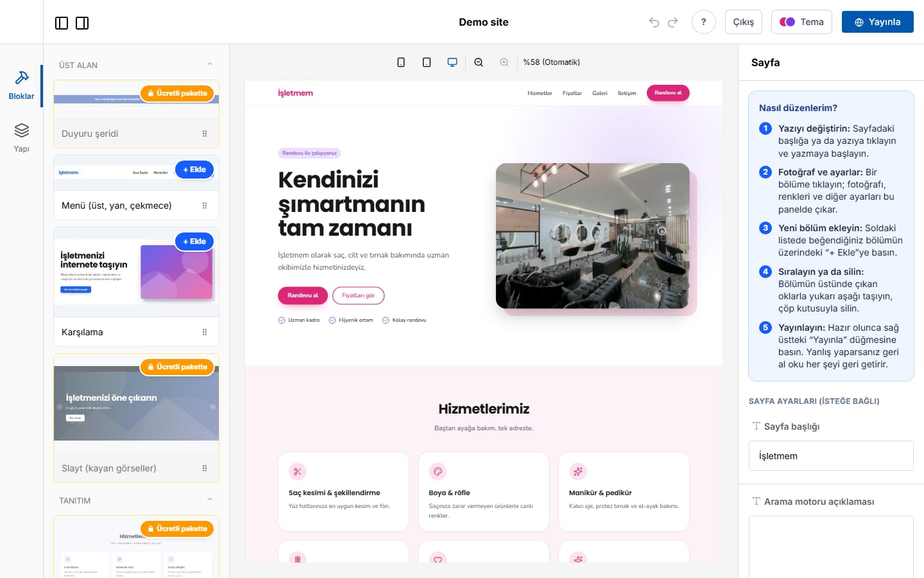Select the salon photo in the preview
The height and width of the screenshot is (578, 924).
pyautogui.click(x=593, y=236)
